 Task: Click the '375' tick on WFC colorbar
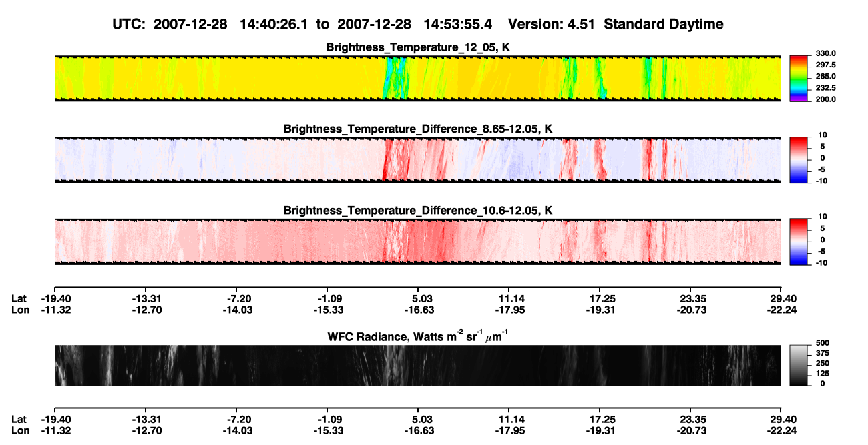tap(821, 353)
